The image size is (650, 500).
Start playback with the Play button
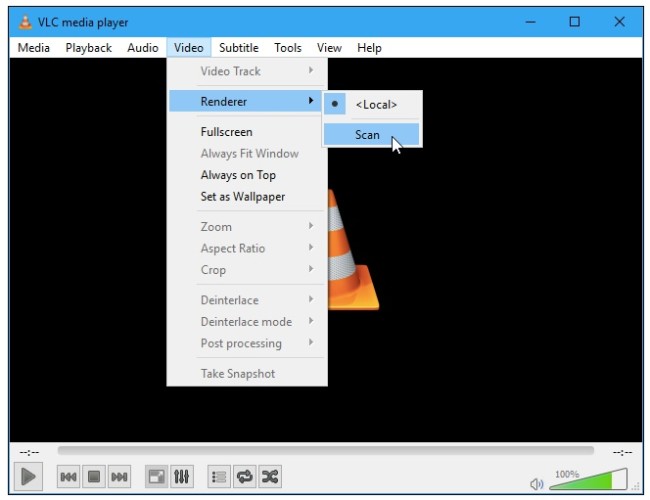(x=28, y=476)
